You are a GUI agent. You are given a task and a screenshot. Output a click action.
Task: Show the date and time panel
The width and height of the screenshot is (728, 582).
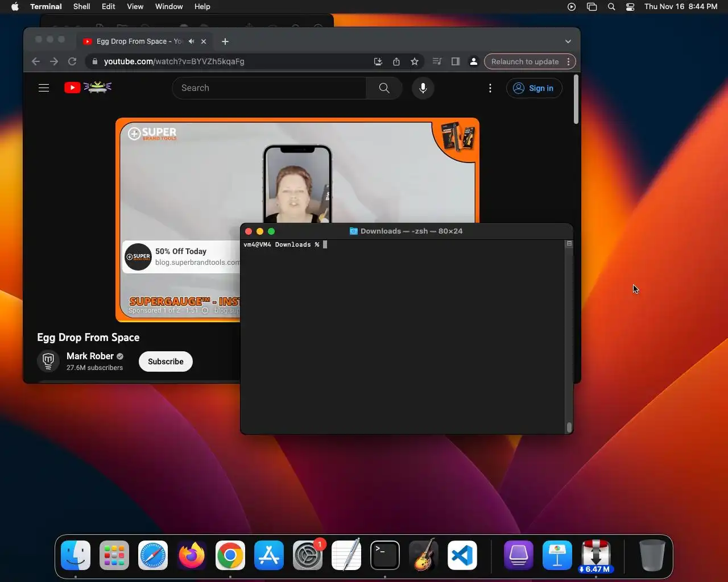coord(681,7)
